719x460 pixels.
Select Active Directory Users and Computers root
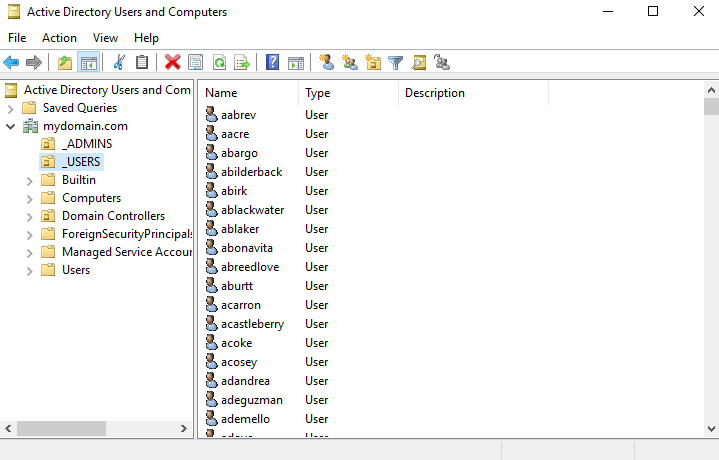107,90
